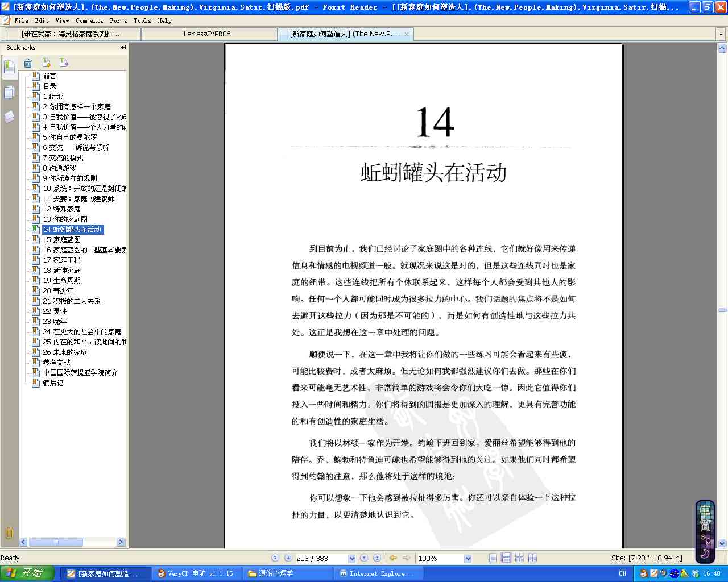
Task: Open the Bookmarks panel icon in sidebar
Action: (x=9, y=67)
